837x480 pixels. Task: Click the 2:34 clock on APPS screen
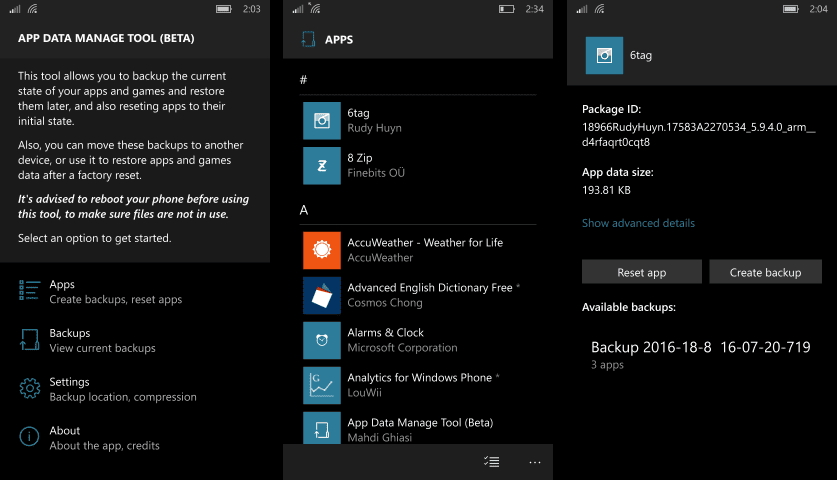click(534, 9)
